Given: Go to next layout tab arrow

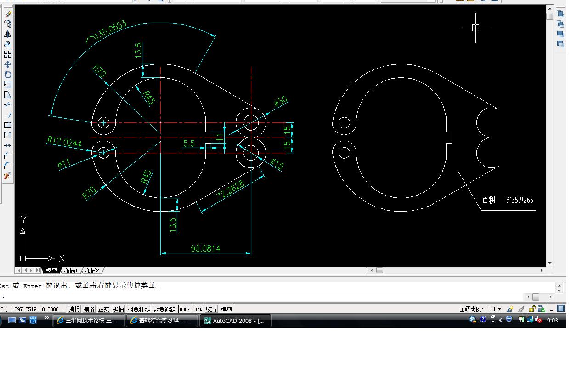Looking at the screenshot, I should coord(32,270).
